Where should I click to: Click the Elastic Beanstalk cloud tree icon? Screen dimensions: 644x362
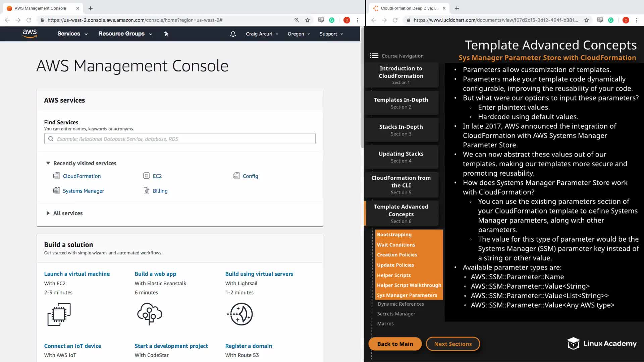coord(150,314)
